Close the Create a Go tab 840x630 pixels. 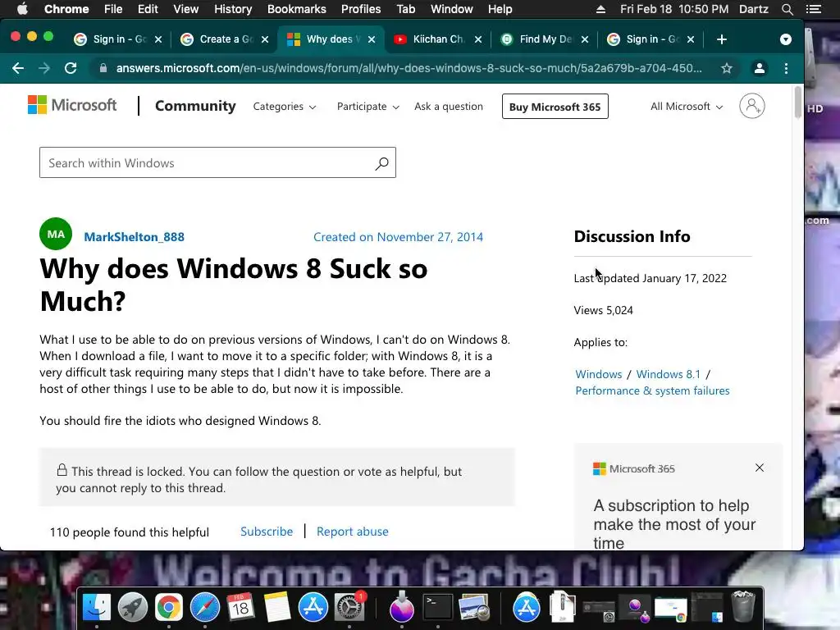coord(265,39)
